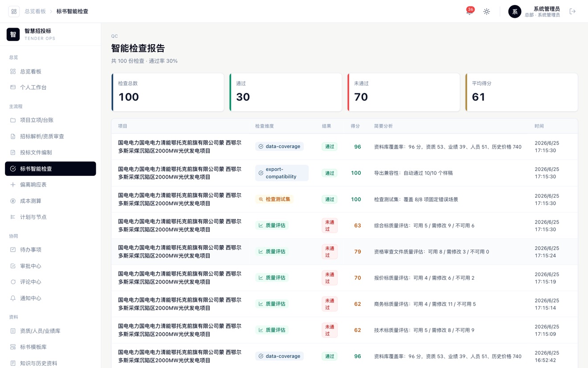Open the notification bell with 36 badge
This screenshot has width=588, height=368.
469,12
